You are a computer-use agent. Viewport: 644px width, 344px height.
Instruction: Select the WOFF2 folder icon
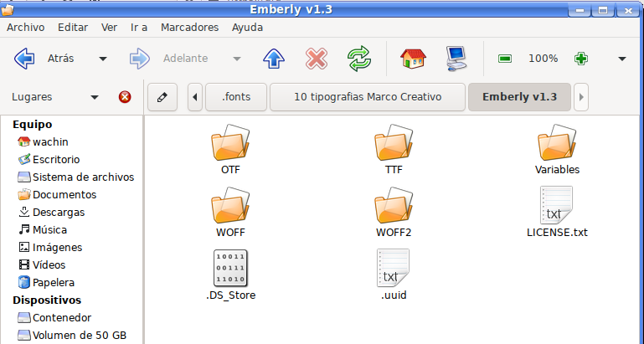coord(394,205)
